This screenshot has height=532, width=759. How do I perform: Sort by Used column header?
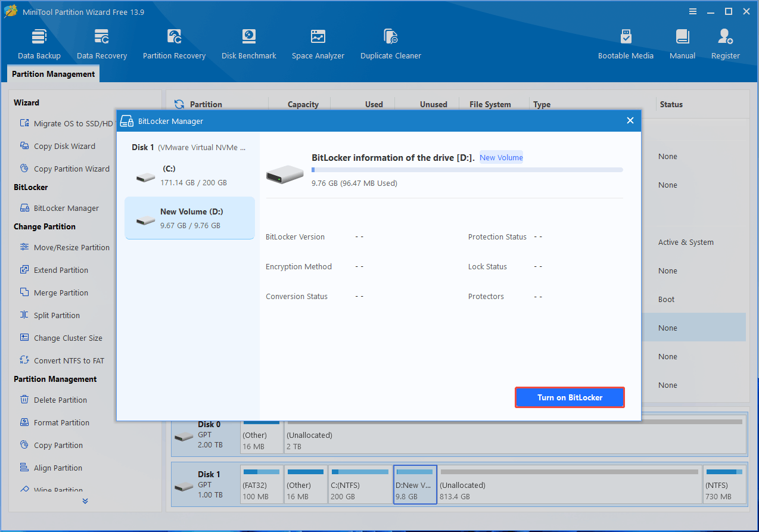point(374,104)
